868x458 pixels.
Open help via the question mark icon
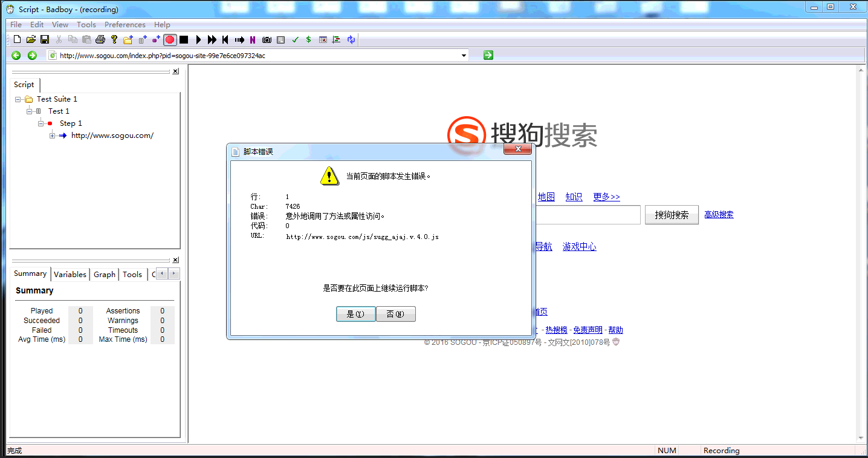click(114, 40)
